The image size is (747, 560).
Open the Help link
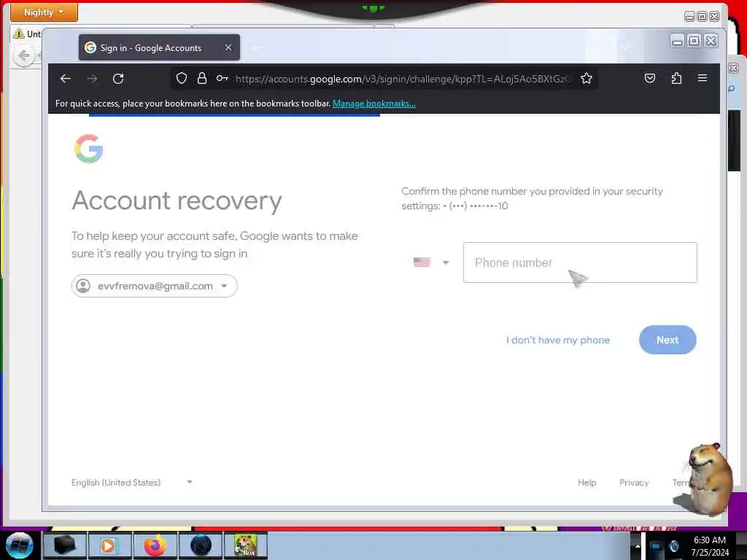coord(587,483)
